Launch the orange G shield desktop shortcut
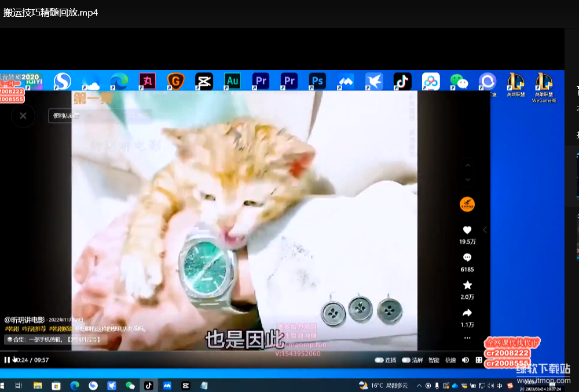Image resolution: width=579 pixels, height=392 pixels. [176, 81]
